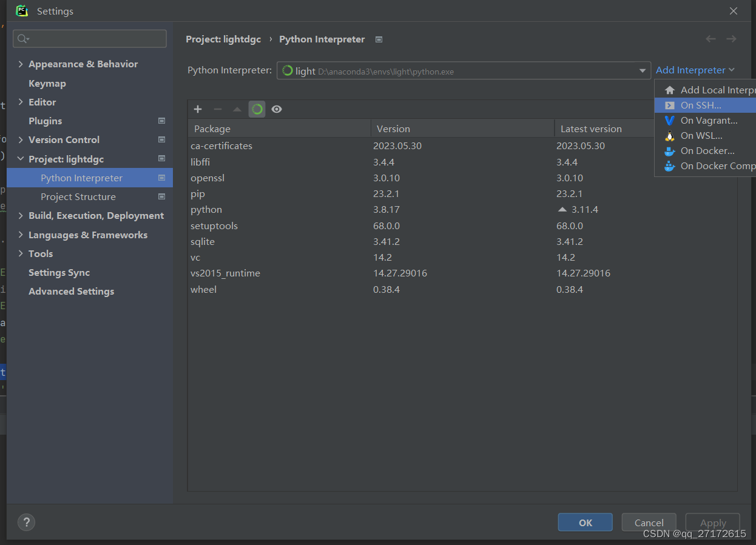
Task: Toggle show early releases eye icon
Action: coord(277,109)
